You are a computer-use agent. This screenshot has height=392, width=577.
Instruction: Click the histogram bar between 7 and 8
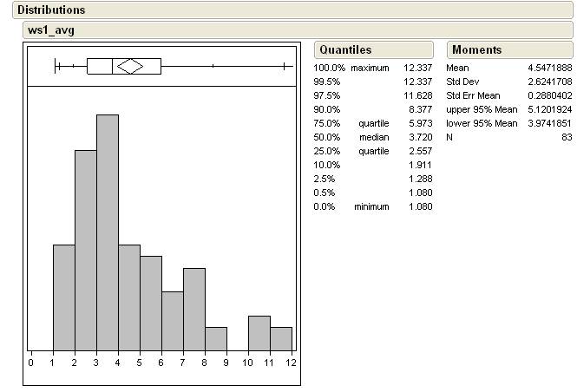tap(193, 309)
